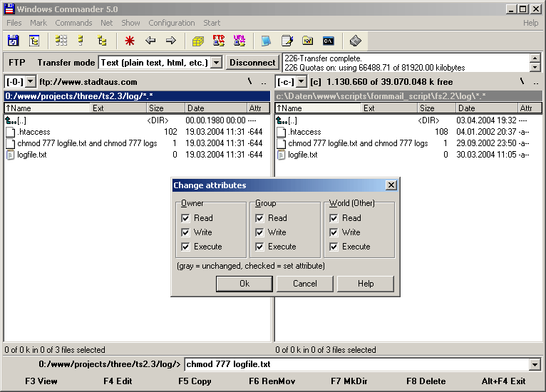The height and width of the screenshot is (392, 546).
Task: Open the Help menu in the menu bar
Action: click(x=531, y=23)
